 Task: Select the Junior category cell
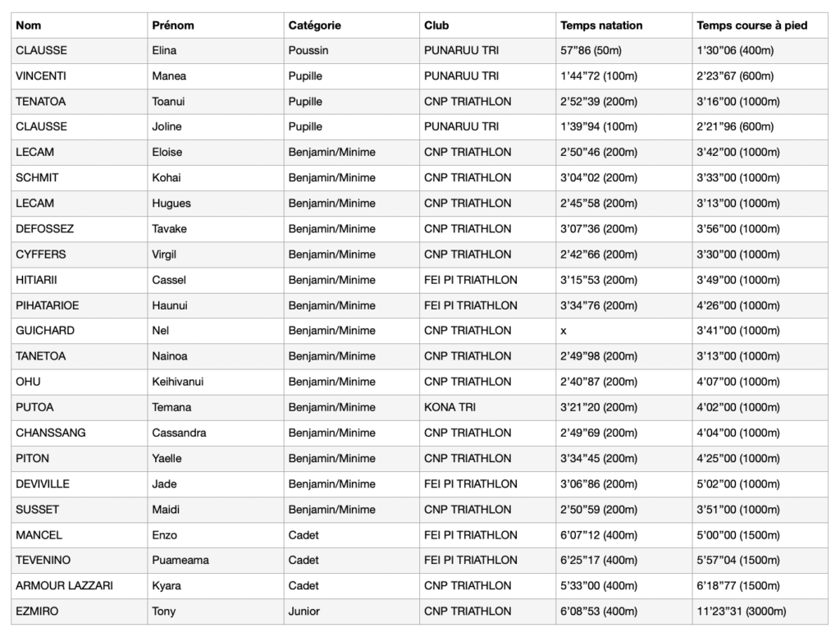pos(351,612)
